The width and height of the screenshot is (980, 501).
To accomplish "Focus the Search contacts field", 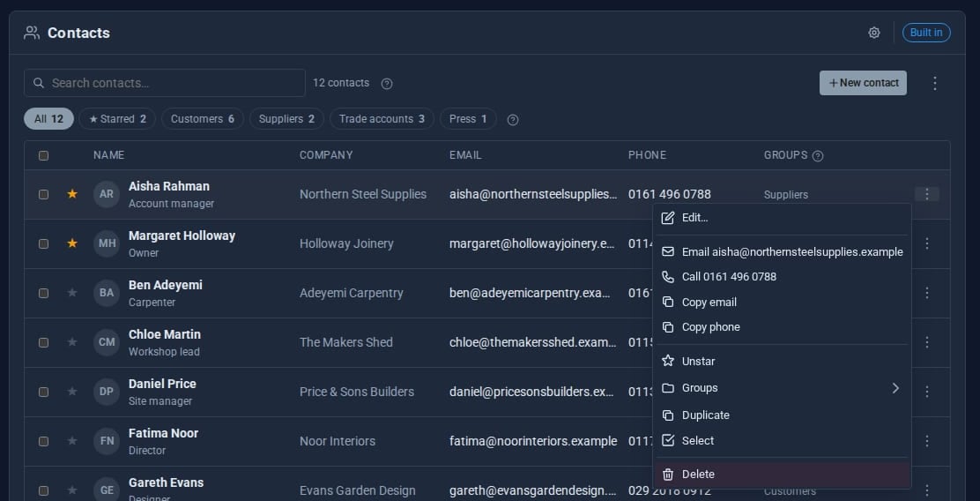I will (165, 83).
